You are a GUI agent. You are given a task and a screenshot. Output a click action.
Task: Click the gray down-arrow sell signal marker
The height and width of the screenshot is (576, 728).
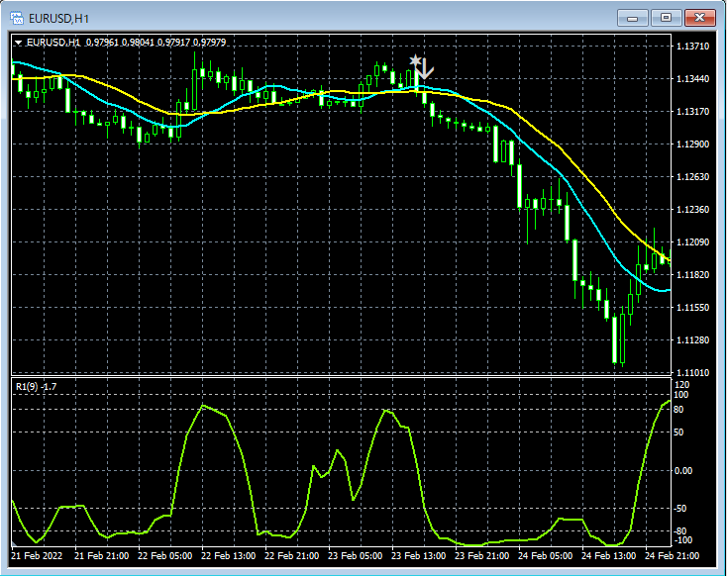pos(425,69)
